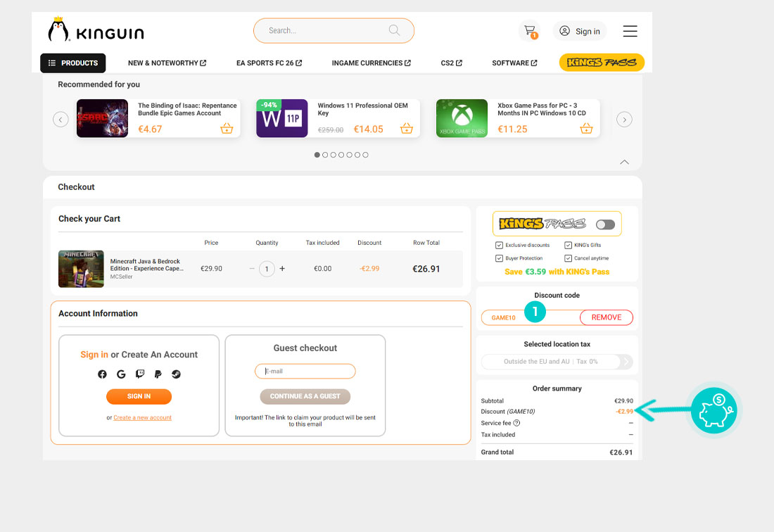The width and height of the screenshot is (774, 532).
Task: Open the PRODUCTS dropdown menu
Action: point(73,63)
